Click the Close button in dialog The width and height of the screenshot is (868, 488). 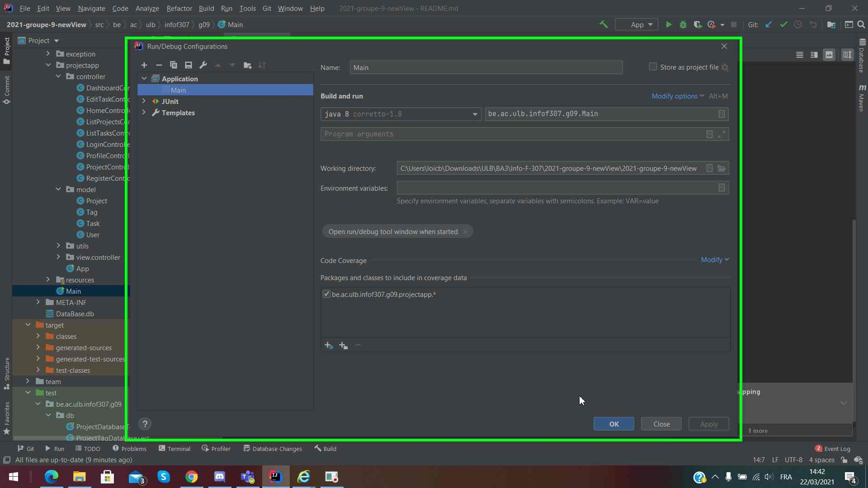click(661, 424)
